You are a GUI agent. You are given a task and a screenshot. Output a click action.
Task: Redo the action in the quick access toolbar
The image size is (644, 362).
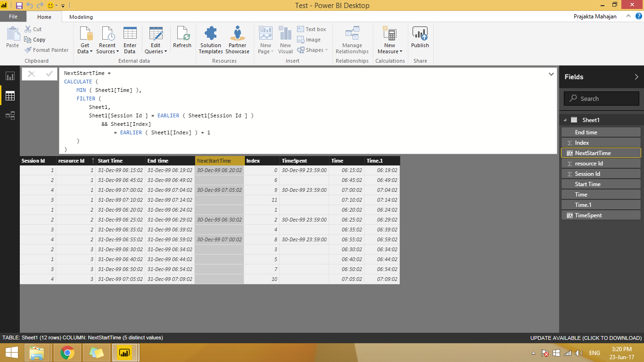tap(40, 6)
